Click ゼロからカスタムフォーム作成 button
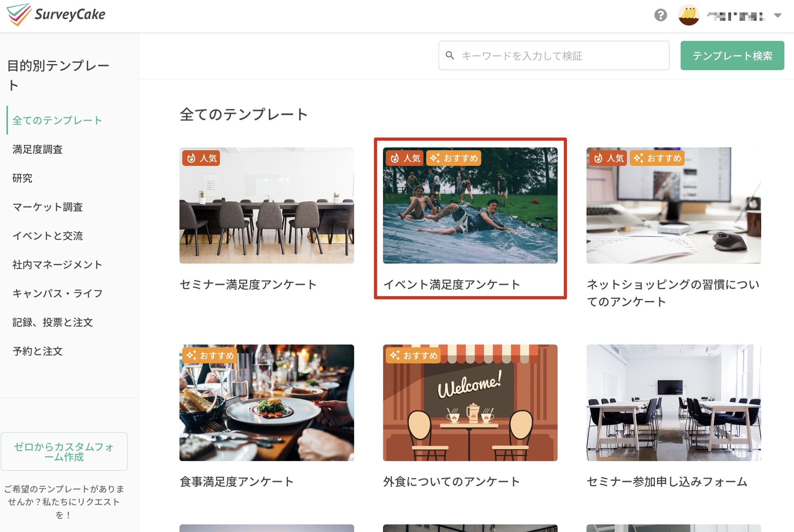 click(x=64, y=451)
